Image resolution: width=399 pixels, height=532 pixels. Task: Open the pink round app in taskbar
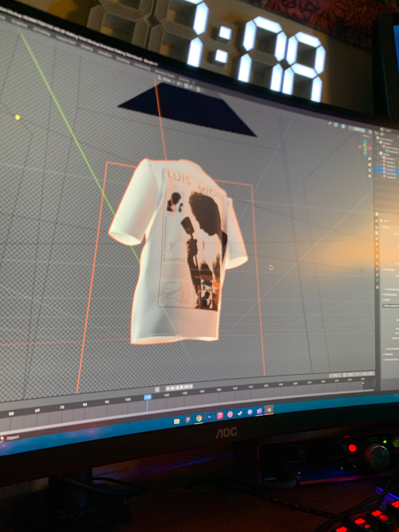tap(230, 414)
